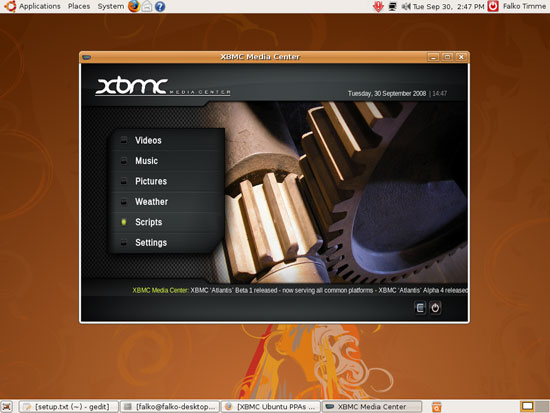The width and height of the screenshot is (550, 413).
Task: Click the XBMC power button icon
Action: [x=435, y=308]
